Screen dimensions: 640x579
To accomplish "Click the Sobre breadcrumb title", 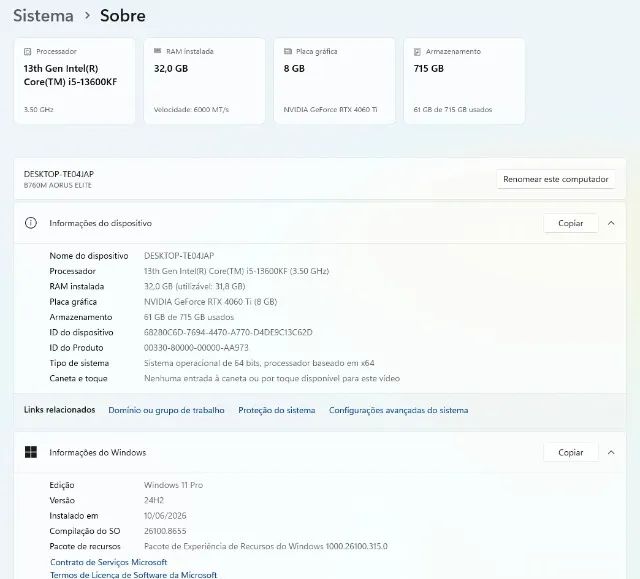I will click(x=123, y=16).
